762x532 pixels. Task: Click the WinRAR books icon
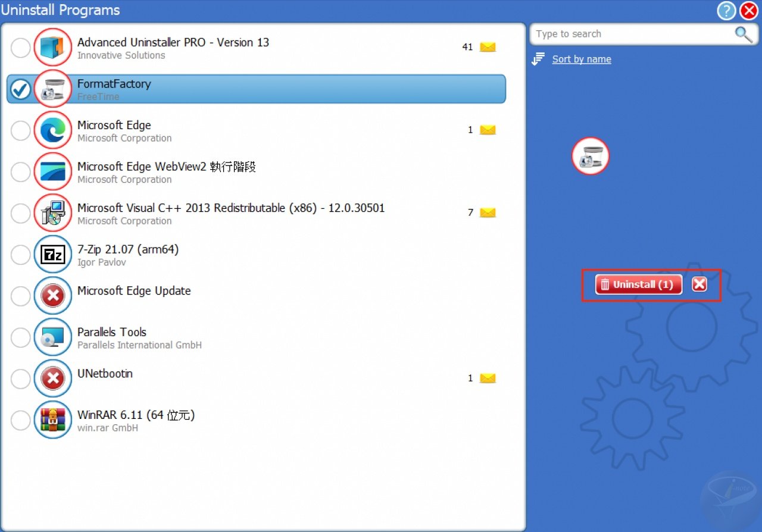pyautogui.click(x=52, y=421)
